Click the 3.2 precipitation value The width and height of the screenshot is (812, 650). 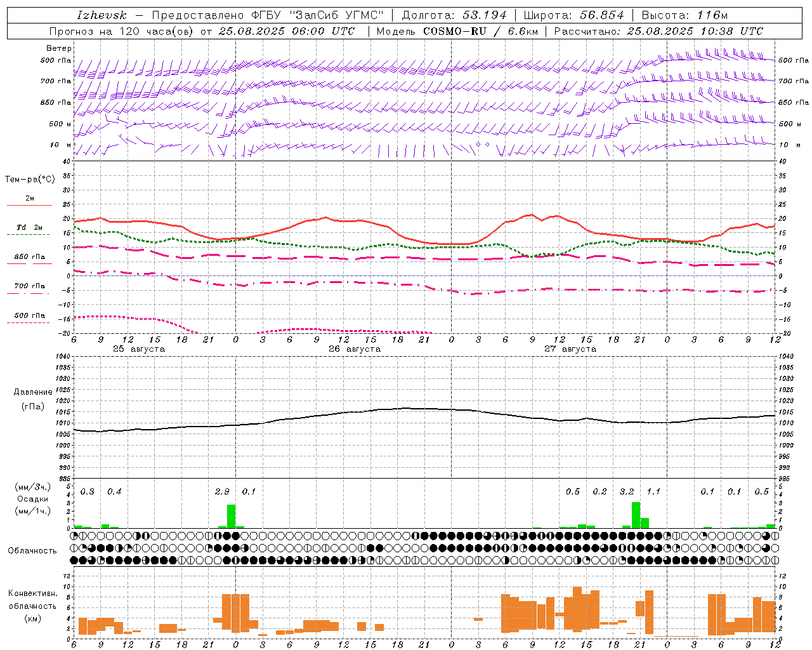[627, 492]
